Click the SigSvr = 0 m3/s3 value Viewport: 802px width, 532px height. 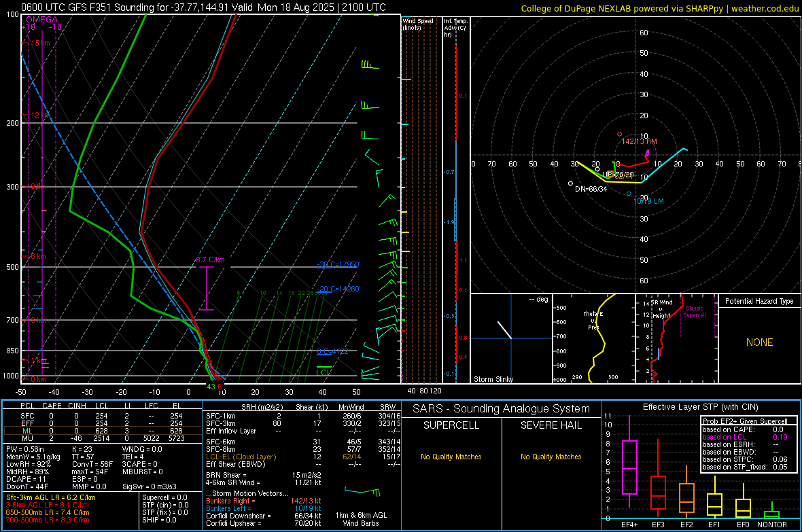(x=150, y=486)
